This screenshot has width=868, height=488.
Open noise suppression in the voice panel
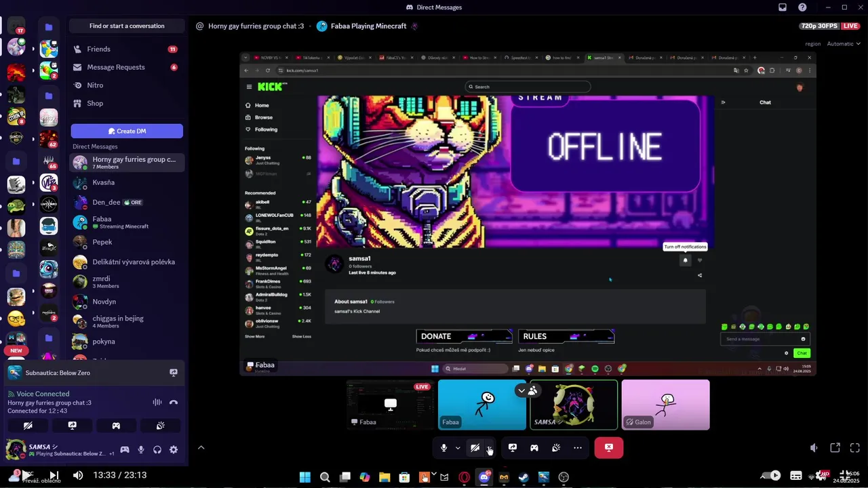tap(157, 402)
